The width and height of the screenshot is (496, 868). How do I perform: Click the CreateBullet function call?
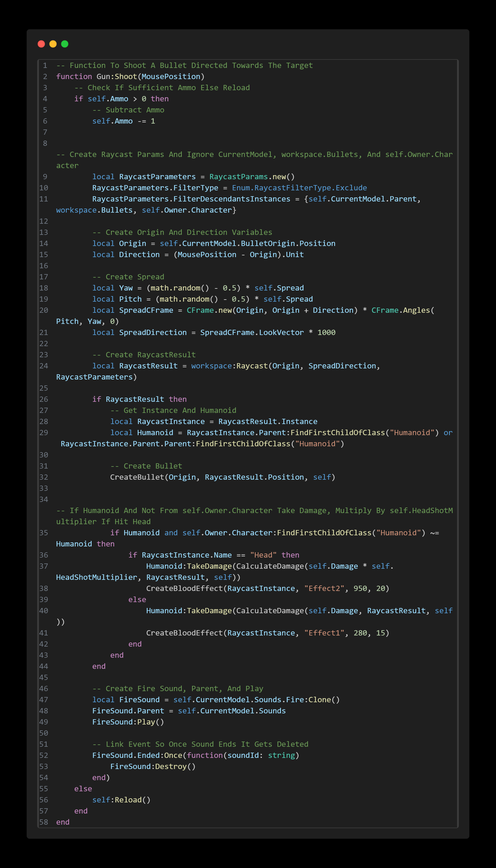click(137, 477)
